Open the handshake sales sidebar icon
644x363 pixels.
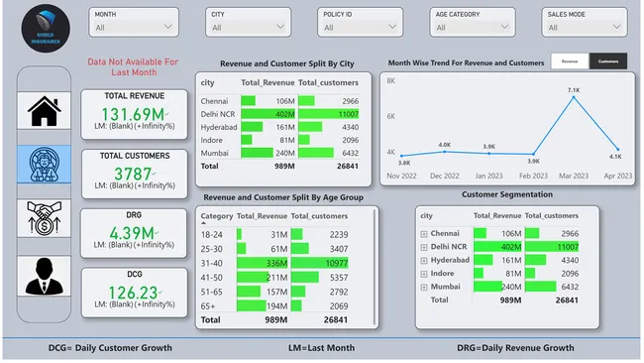pyautogui.click(x=44, y=218)
